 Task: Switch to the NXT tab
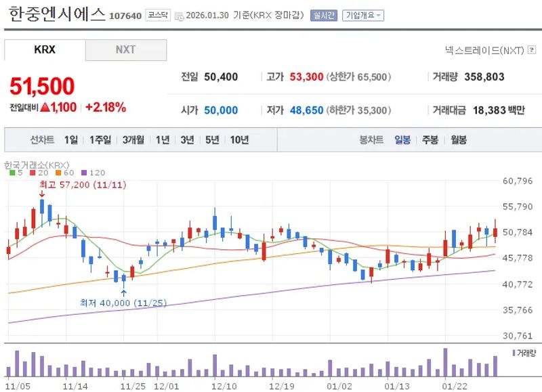pyautogui.click(x=126, y=49)
